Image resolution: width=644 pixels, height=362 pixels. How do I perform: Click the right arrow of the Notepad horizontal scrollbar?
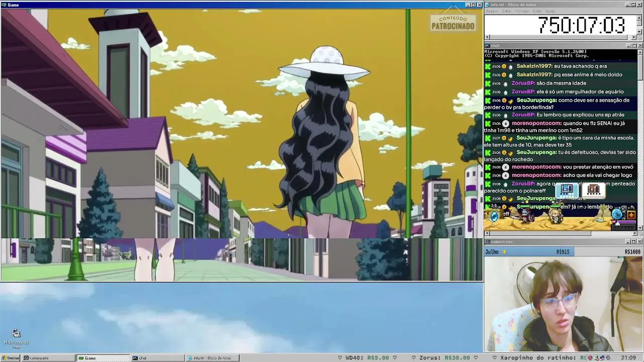coord(634,37)
